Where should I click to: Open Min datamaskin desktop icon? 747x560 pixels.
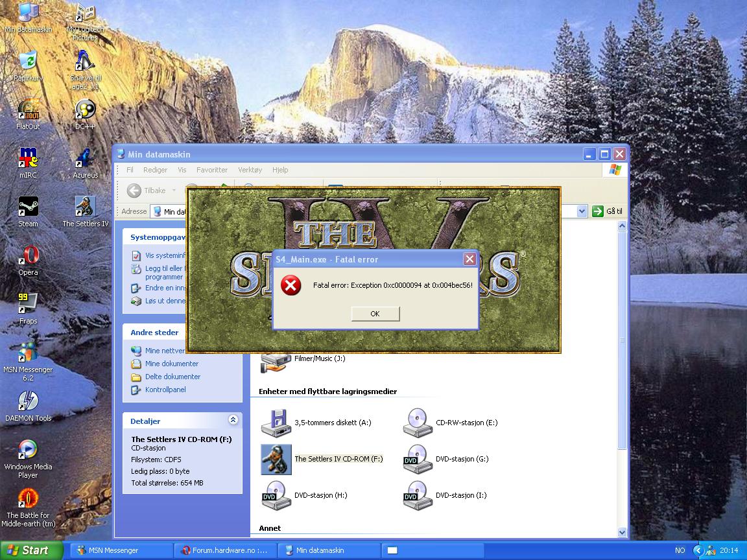[28, 17]
